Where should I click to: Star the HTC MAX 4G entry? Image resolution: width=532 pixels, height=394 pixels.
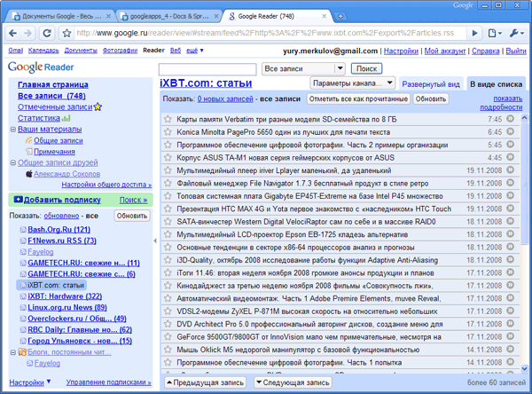point(168,209)
